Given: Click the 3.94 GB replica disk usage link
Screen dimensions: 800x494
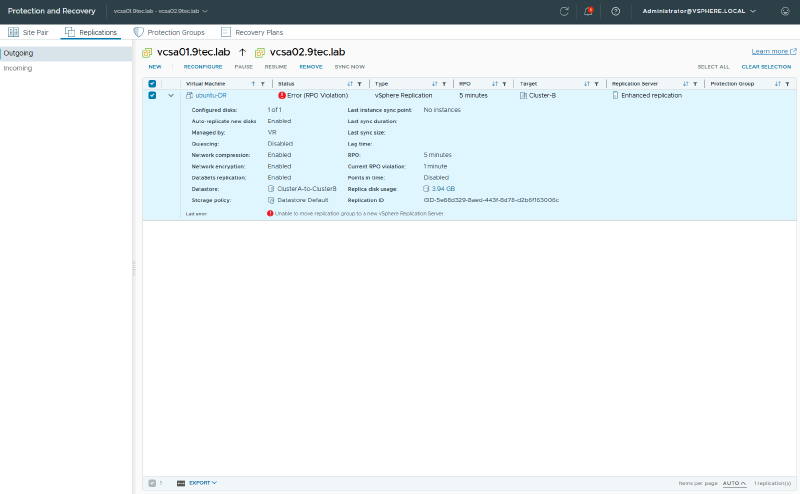Looking at the screenshot, I should (443, 189).
